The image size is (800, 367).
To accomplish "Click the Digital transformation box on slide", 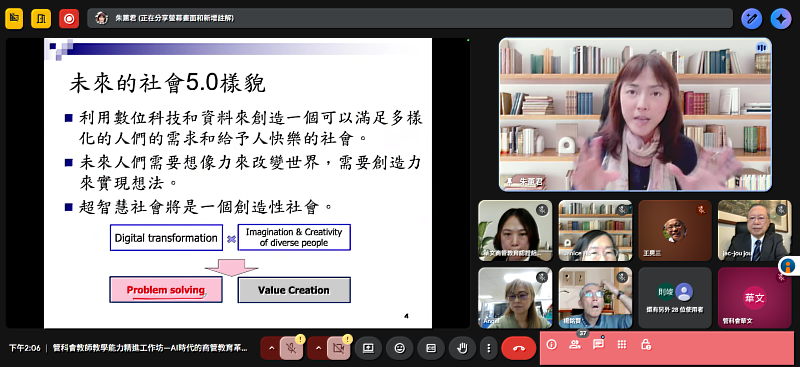I will click(x=166, y=238).
